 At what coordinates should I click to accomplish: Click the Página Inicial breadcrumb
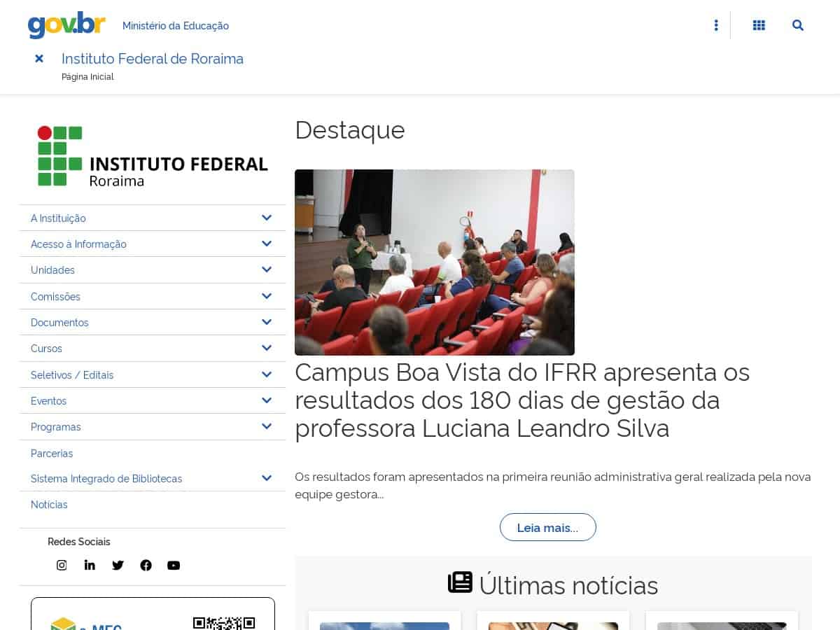pos(87,77)
